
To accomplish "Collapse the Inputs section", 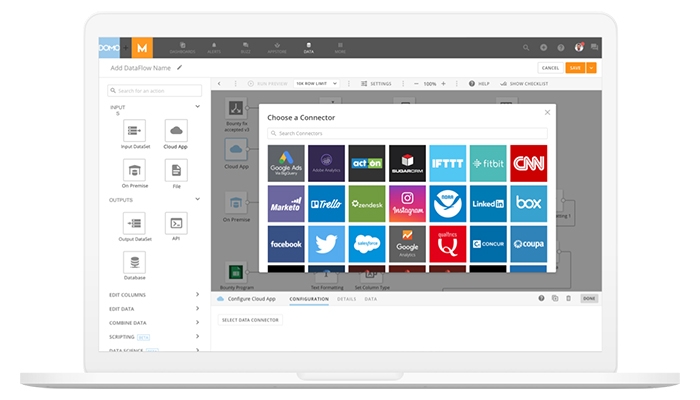I will coord(197,106).
